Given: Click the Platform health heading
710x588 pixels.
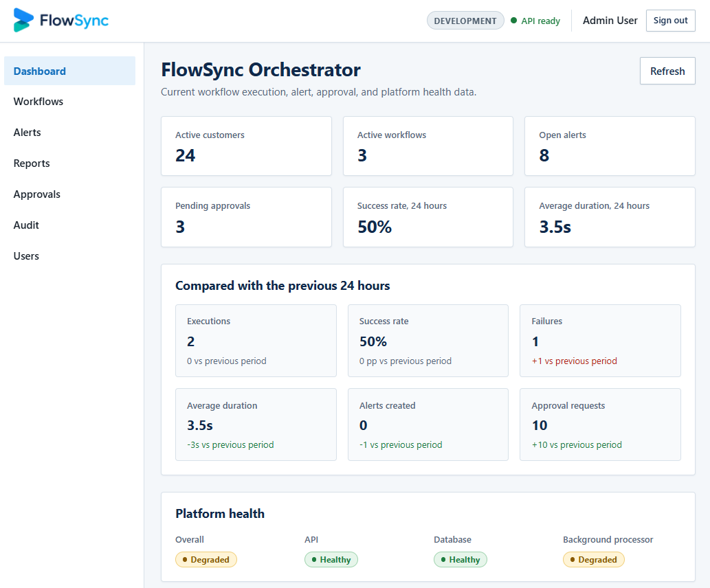Looking at the screenshot, I should [x=220, y=514].
